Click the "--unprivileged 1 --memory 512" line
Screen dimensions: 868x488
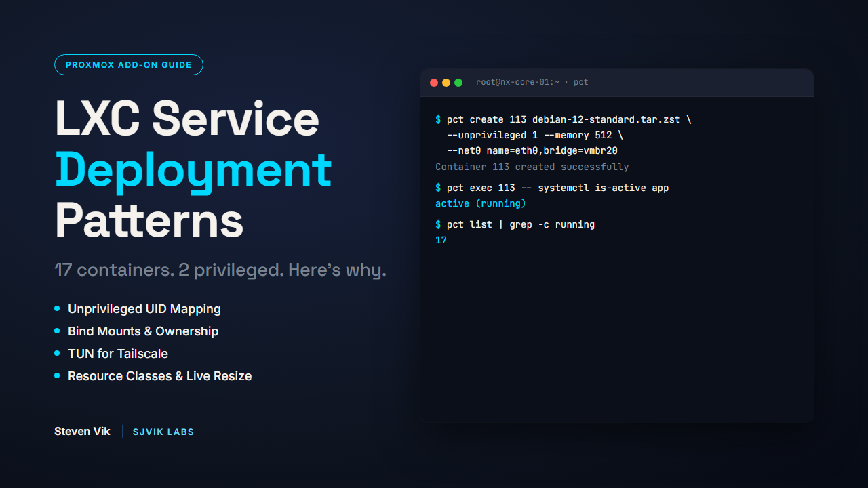coord(535,136)
